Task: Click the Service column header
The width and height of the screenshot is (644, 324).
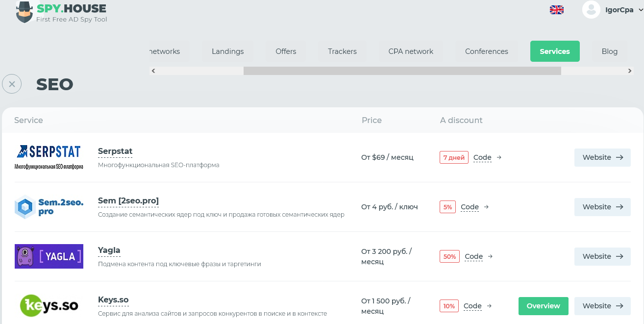Action: (x=28, y=120)
